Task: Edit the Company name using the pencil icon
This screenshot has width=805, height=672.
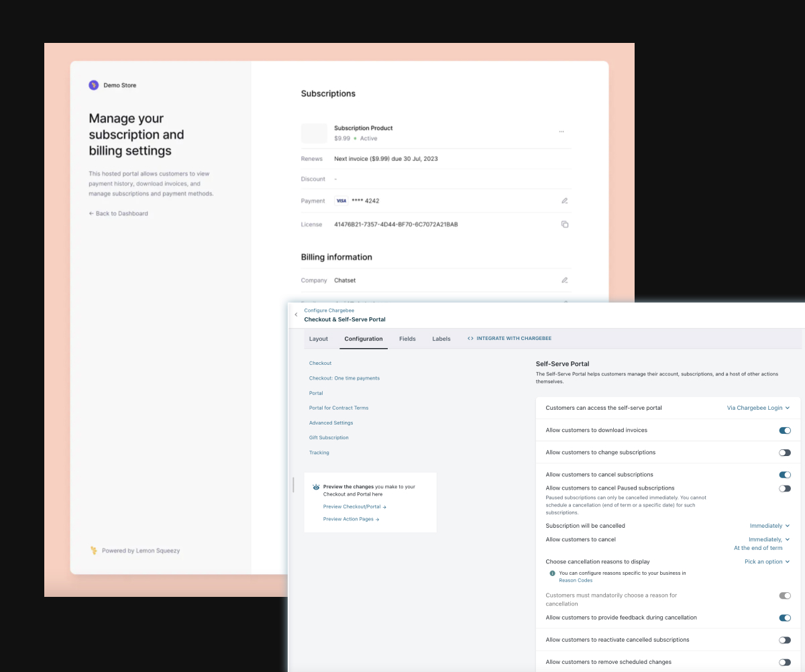Action: [564, 280]
